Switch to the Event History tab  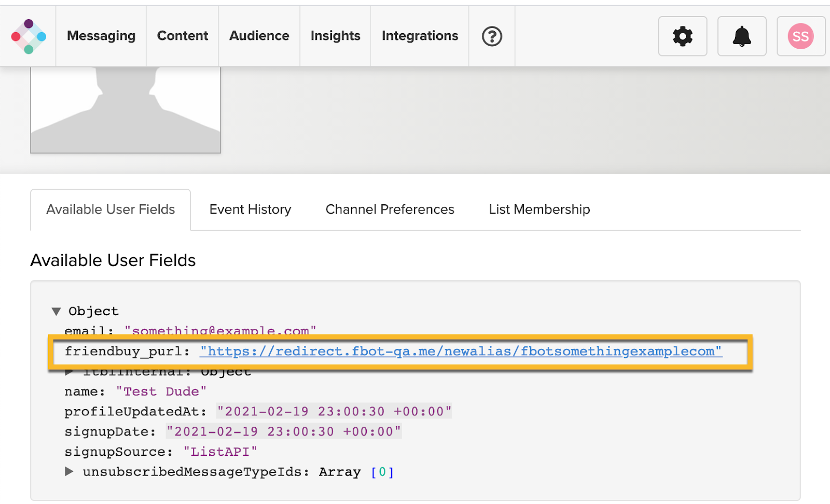click(251, 209)
